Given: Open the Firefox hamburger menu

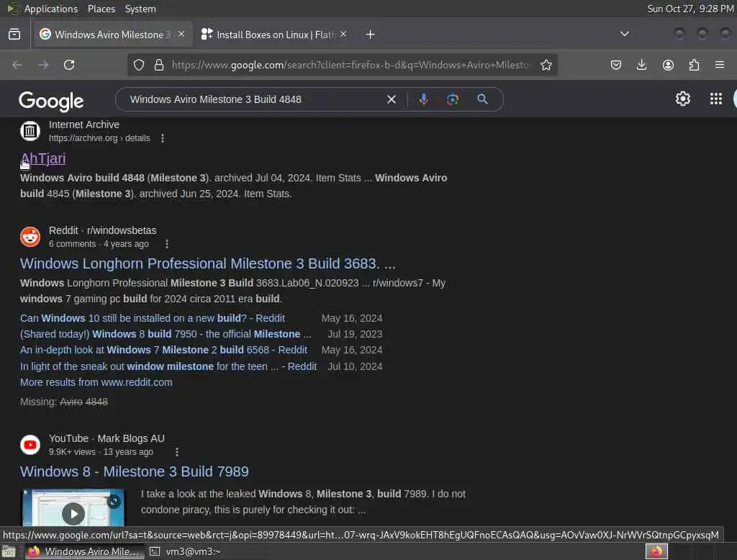Looking at the screenshot, I should 720,65.
